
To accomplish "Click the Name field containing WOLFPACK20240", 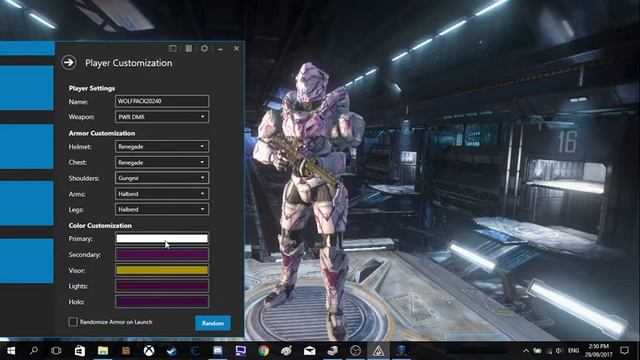I will pyautogui.click(x=162, y=101).
